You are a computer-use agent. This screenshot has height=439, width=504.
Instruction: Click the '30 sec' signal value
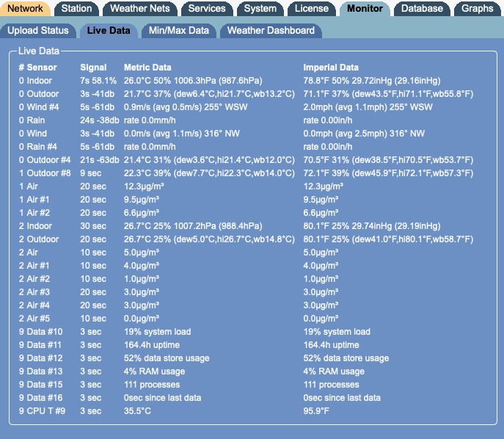tap(93, 226)
